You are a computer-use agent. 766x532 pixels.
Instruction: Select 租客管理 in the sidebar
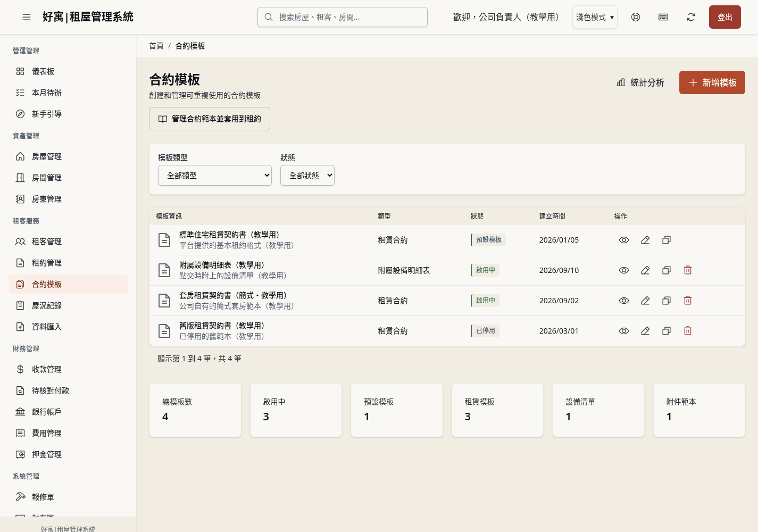(x=68, y=242)
